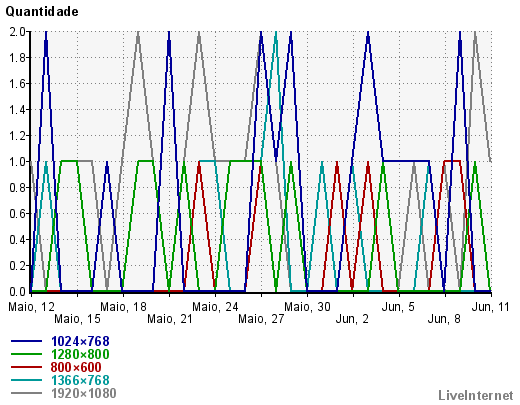The image size is (520, 405).
Task: Click the gray 1920×1080 legend line
Action: (26, 393)
